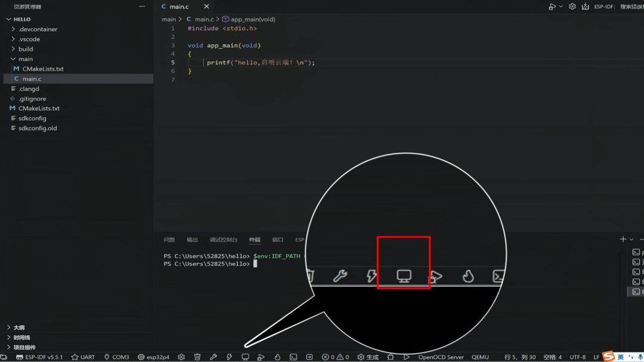Click cursor position 行 5, 列 30
Viewport: 644px width, 362px height.
(x=520, y=357)
